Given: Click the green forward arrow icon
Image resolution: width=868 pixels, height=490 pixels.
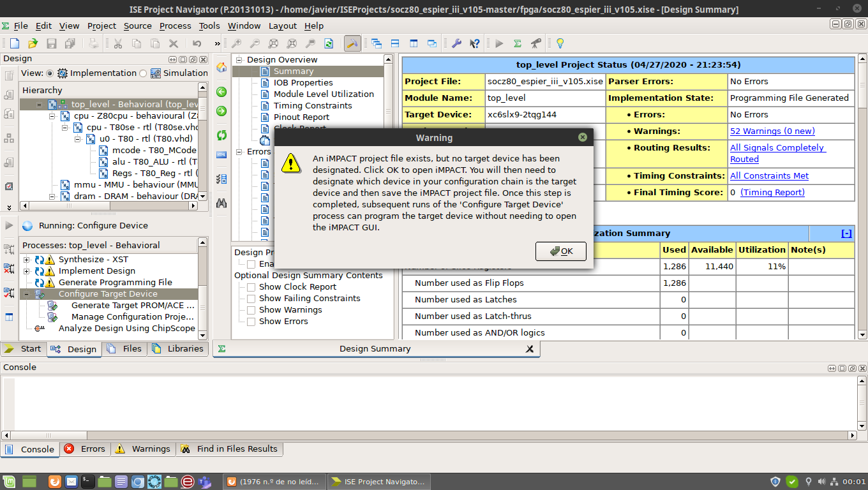Looking at the screenshot, I should click(221, 111).
